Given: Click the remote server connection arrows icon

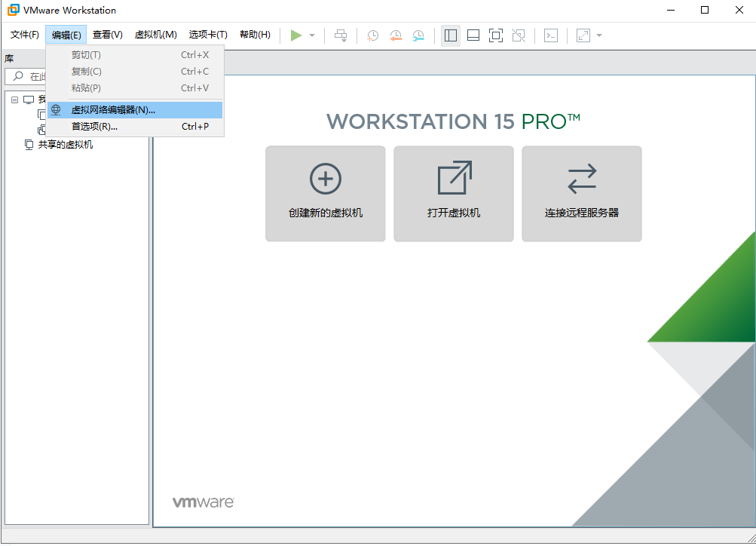Looking at the screenshot, I should coord(582,179).
